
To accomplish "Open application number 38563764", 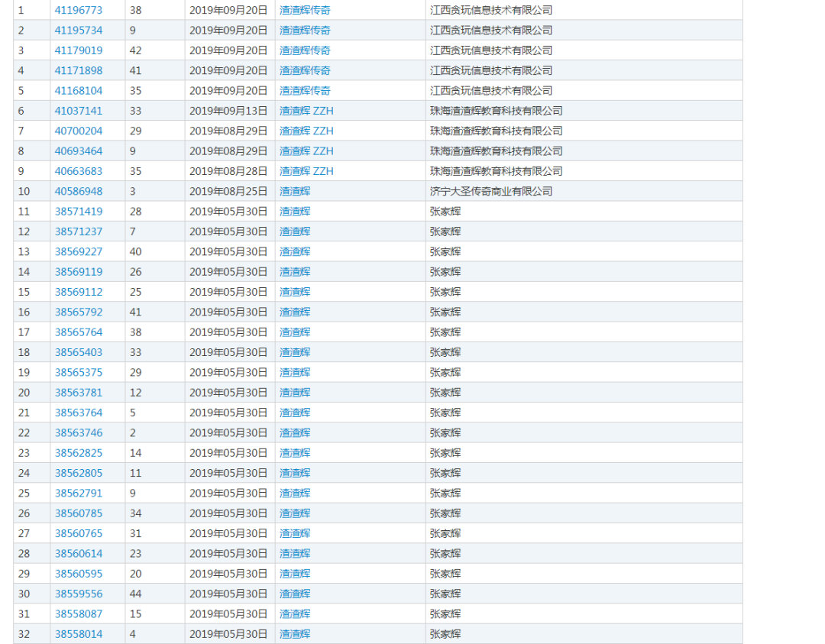I will coord(79,413).
